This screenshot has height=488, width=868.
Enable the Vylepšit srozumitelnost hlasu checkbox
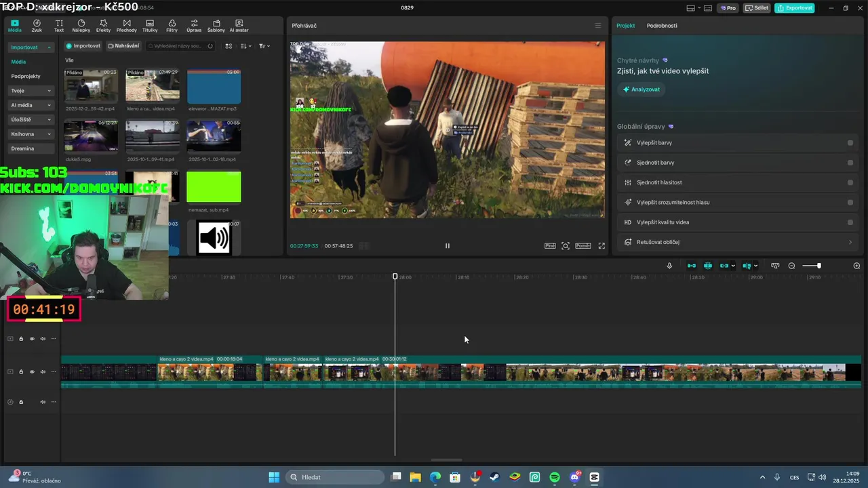(x=850, y=203)
